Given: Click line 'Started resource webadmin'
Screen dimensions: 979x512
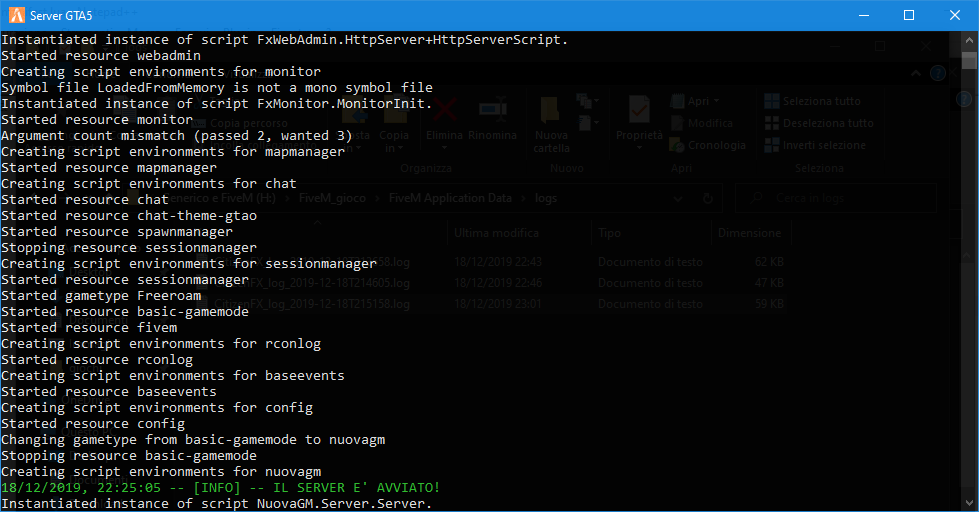Looking at the screenshot, I should pyautogui.click(x=101, y=56).
